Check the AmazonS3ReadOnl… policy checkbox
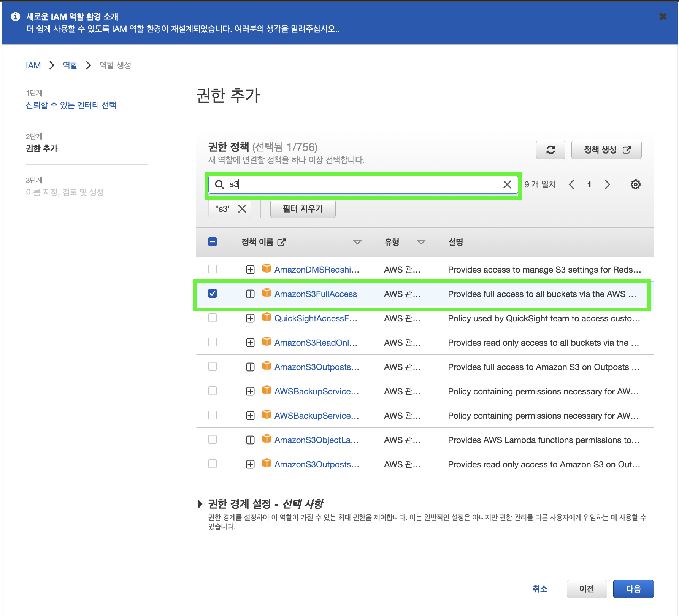The image size is (679, 616). tap(213, 342)
